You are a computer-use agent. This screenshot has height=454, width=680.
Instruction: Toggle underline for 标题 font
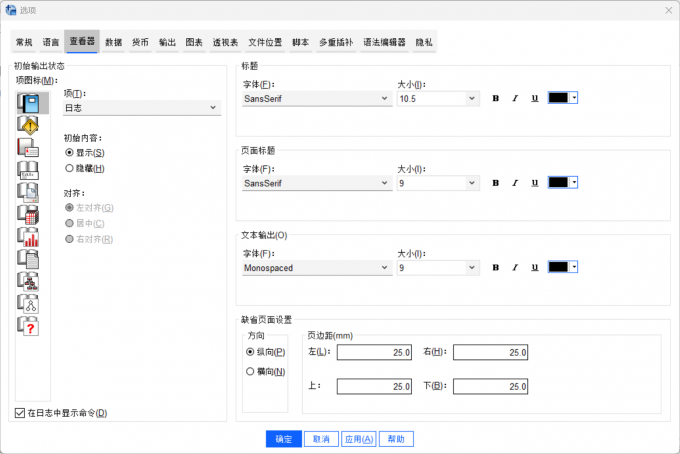tap(535, 98)
